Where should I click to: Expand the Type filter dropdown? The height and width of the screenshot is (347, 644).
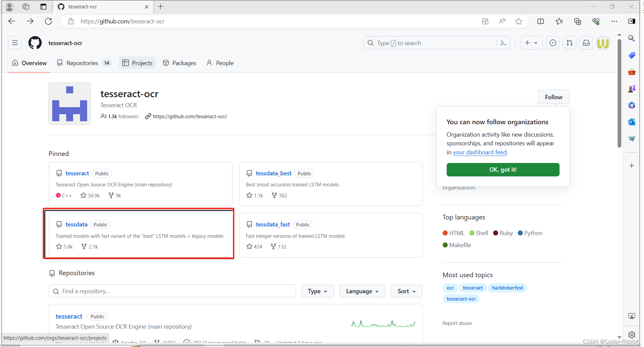pyautogui.click(x=317, y=291)
